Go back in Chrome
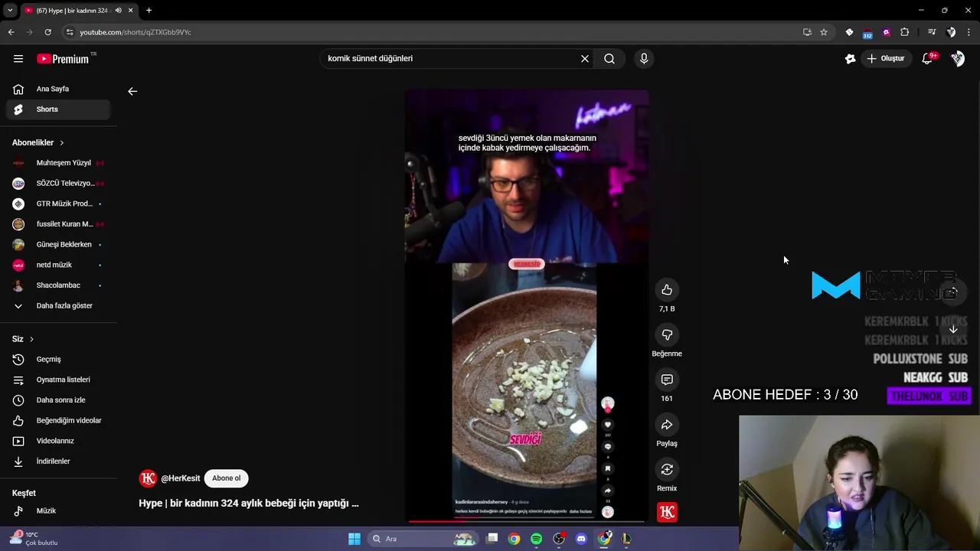The image size is (980, 551). tap(11, 32)
